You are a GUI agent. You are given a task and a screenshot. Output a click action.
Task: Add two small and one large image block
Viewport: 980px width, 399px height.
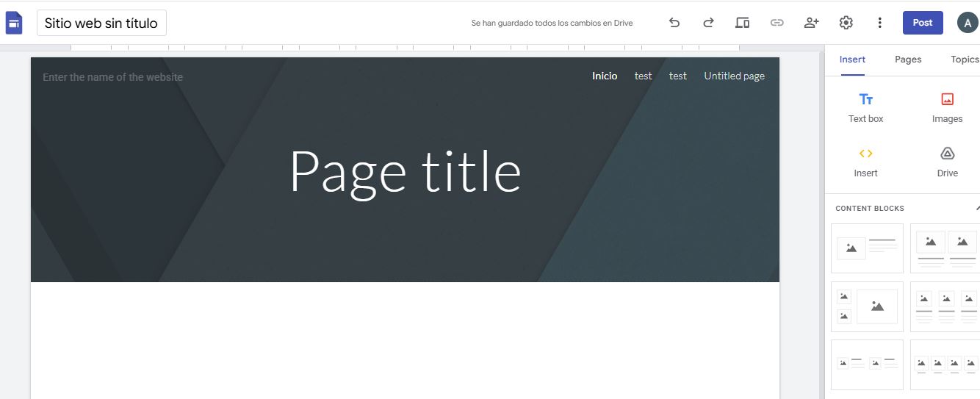[867, 306]
